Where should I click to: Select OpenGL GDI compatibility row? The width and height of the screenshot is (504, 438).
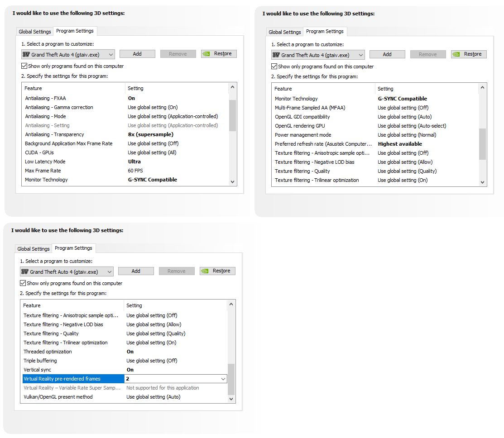(x=375, y=117)
